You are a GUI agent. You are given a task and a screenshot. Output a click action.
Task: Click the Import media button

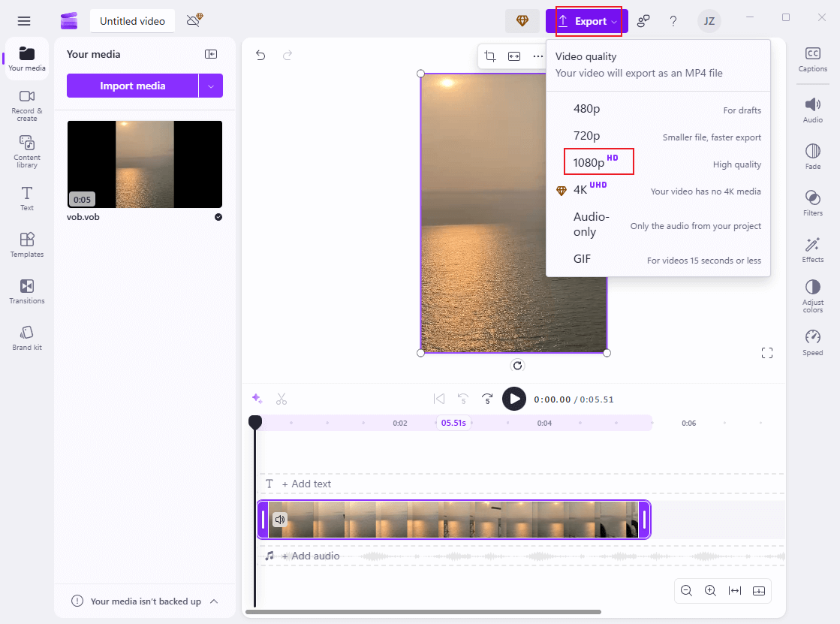134,86
